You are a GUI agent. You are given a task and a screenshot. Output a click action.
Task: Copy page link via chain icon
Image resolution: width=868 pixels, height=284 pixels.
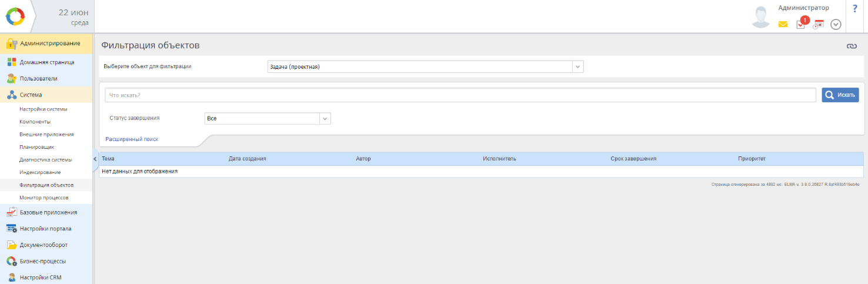coord(852,46)
